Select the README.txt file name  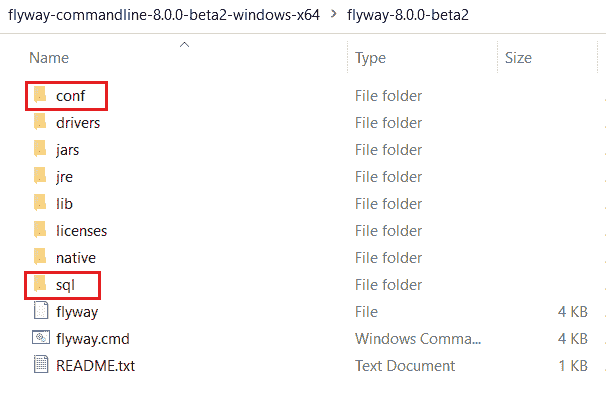pos(95,365)
